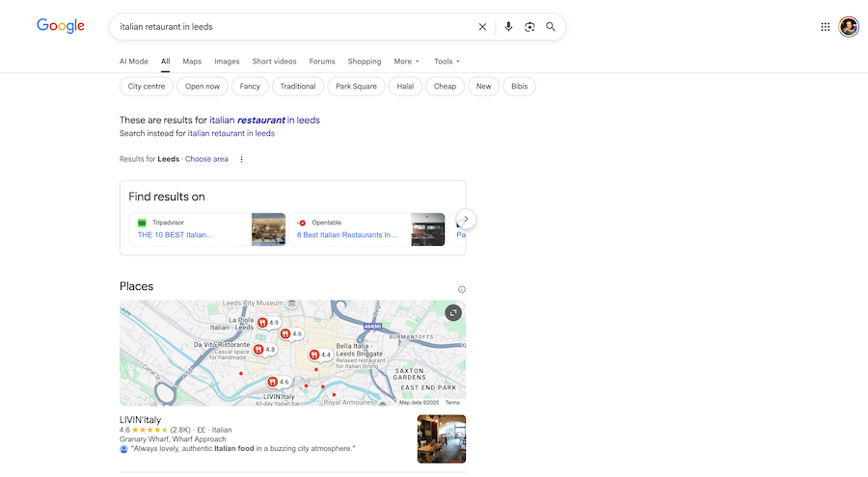The image size is (868, 477).
Task: Expand the map to full view
Action: click(x=453, y=312)
